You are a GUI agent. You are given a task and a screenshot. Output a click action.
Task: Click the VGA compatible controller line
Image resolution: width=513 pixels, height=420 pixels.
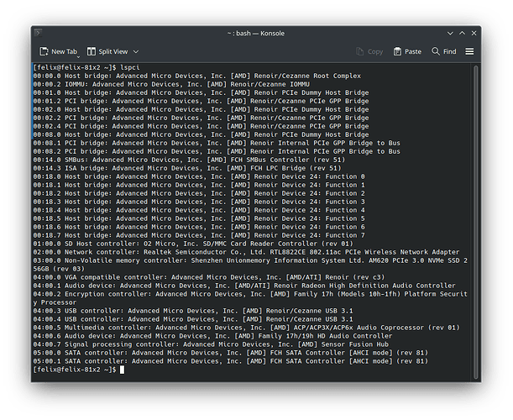(210, 277)
